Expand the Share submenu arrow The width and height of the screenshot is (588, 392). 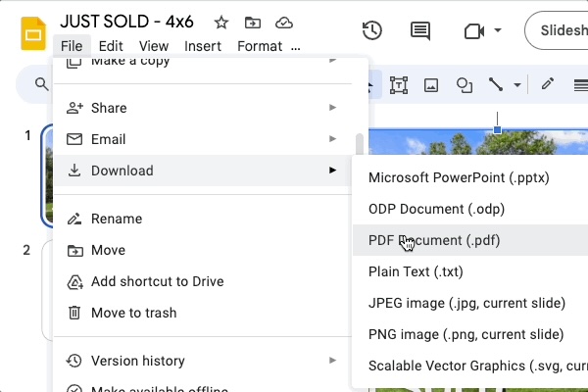pyautogui.click(x=332, y=108)
